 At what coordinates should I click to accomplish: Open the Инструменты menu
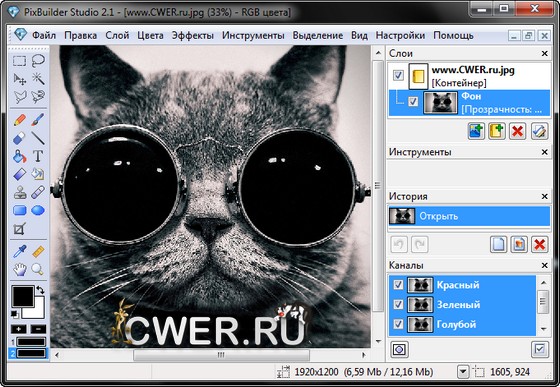[253, 35]
